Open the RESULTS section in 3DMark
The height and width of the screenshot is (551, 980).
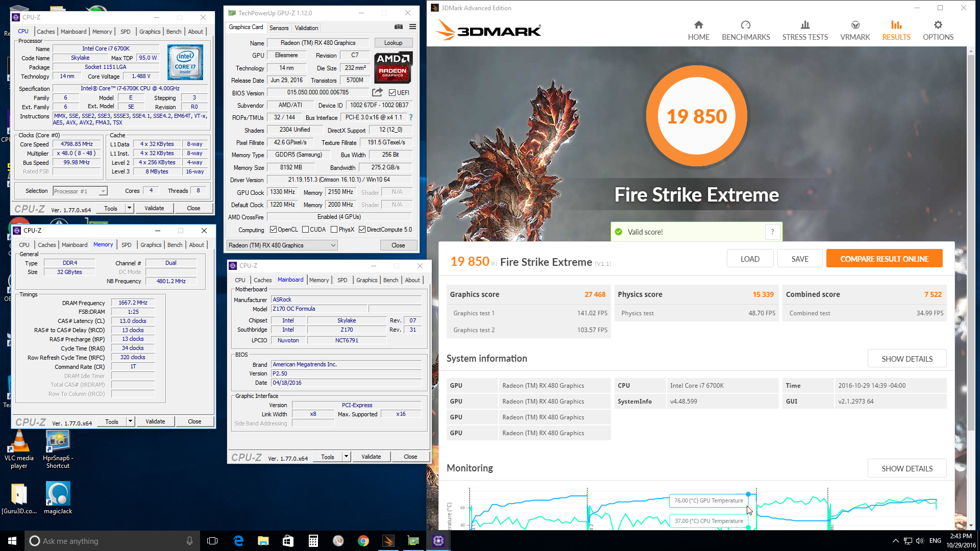tap(896, 31)
